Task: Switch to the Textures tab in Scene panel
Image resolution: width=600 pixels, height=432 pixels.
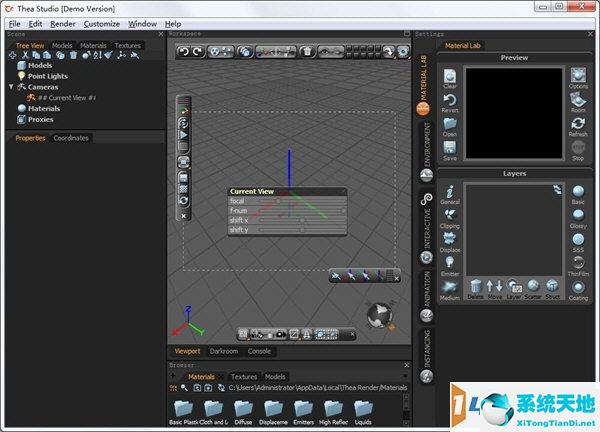Action: 128,46
